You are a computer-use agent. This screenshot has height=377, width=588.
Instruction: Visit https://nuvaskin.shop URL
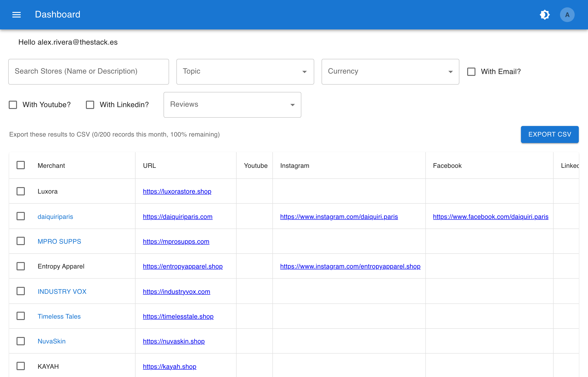[174, 341]
